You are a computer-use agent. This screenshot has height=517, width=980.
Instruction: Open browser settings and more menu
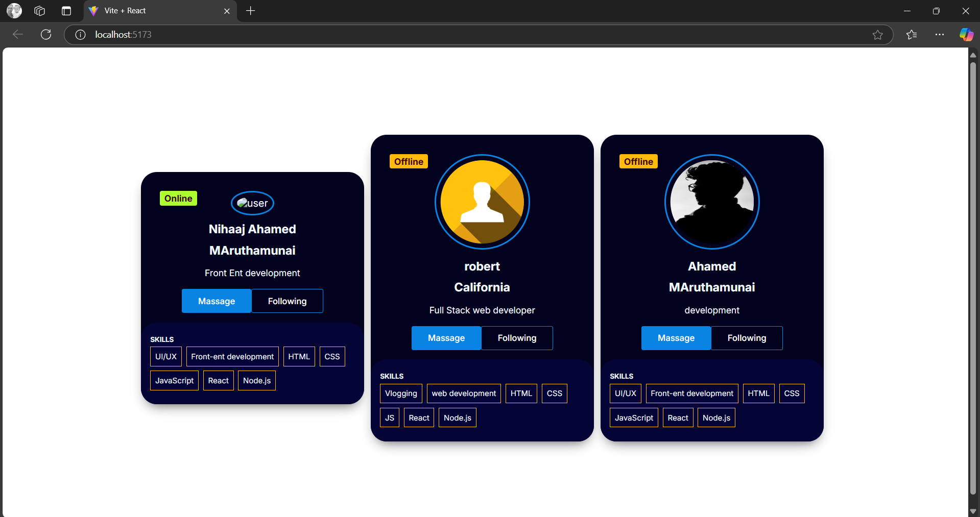[x=939, y=35]
